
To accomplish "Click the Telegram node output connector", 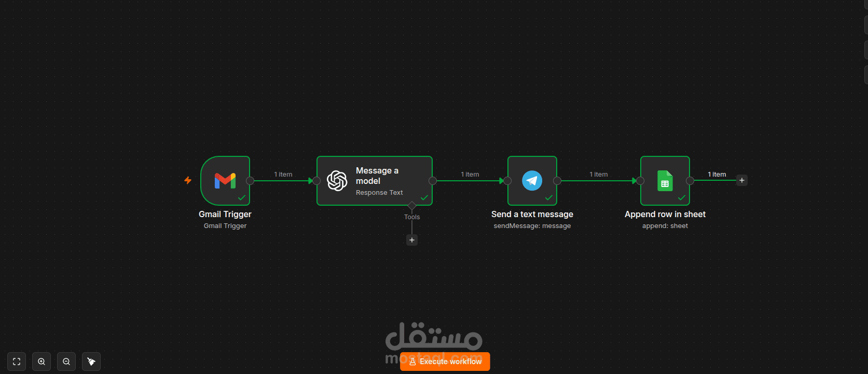I will pyautogui.click(x=557, y=181).
